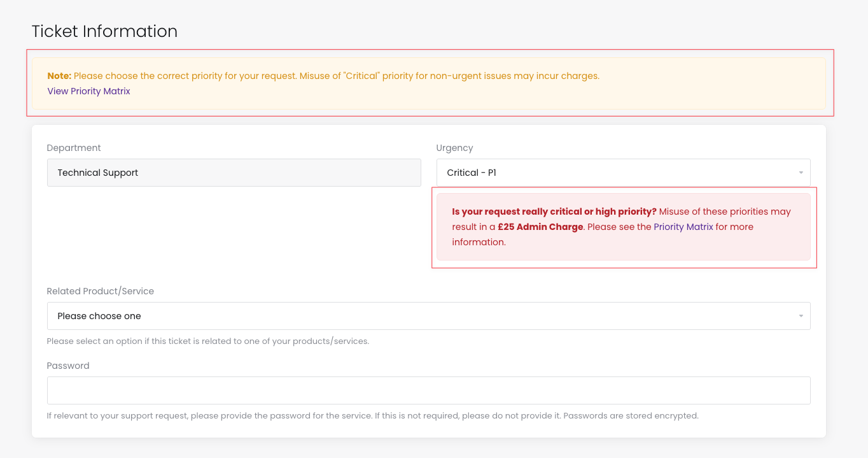The height and width of the screenshot is (458, 868).
Task: Focus the Password input field
Action: click(x=428, y=390)
